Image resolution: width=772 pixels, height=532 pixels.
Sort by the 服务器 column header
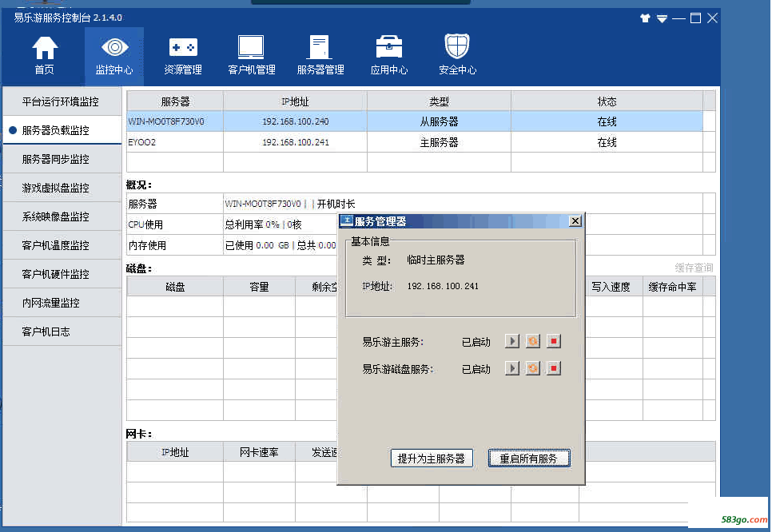[175, 101]
